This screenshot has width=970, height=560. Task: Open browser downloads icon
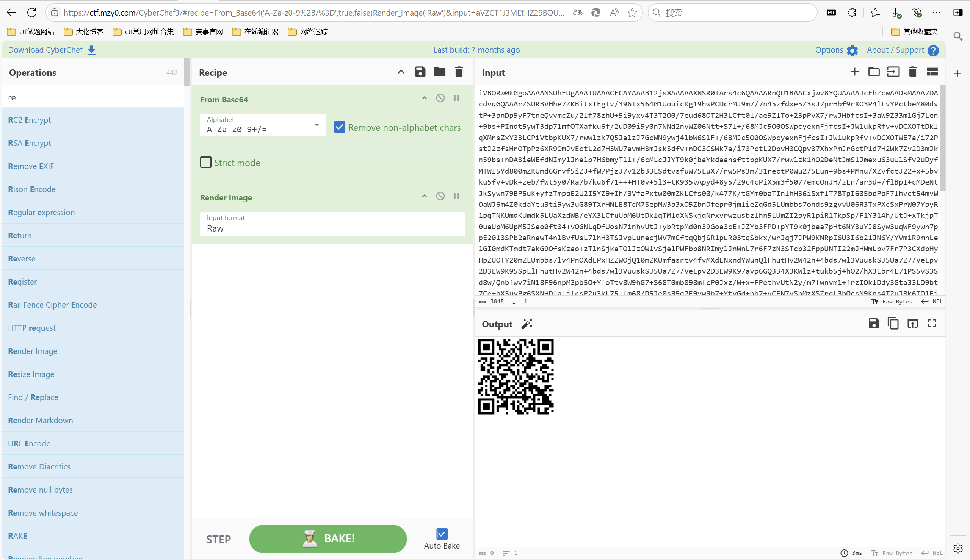pyautogui.click(x=896, y=13)
